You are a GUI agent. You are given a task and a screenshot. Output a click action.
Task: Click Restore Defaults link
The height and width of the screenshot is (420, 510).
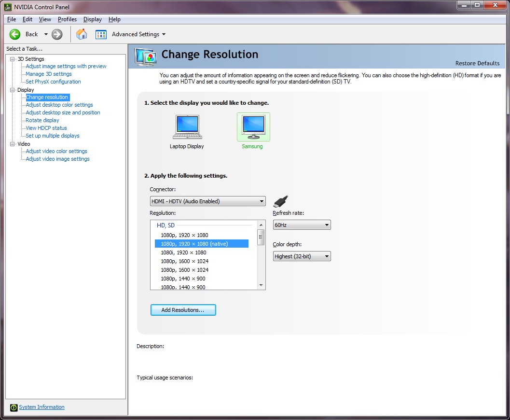477,63
